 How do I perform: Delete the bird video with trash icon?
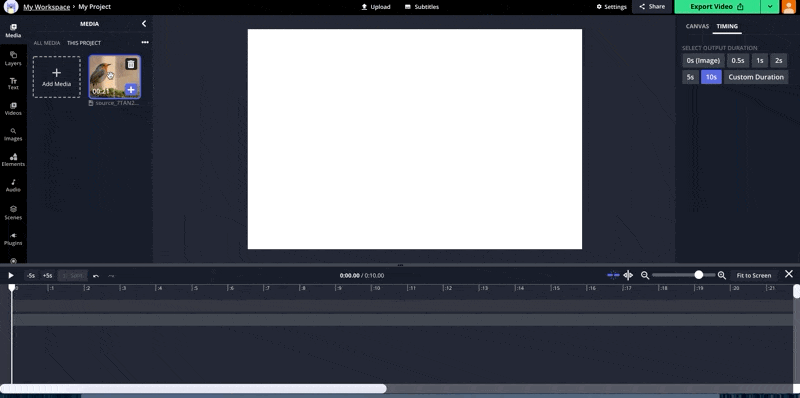(x=131, y=64)
